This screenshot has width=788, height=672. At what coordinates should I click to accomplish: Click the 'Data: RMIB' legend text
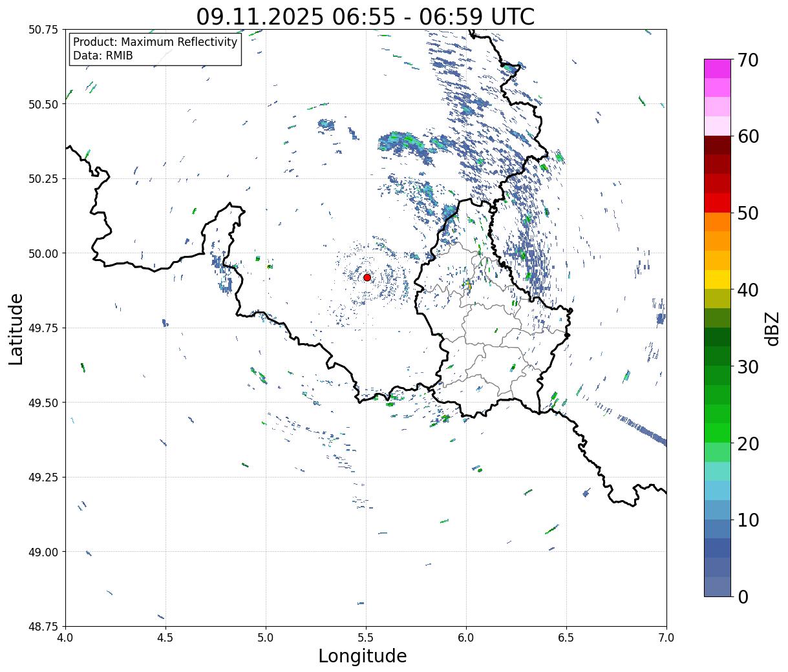[x=103, y=56]
